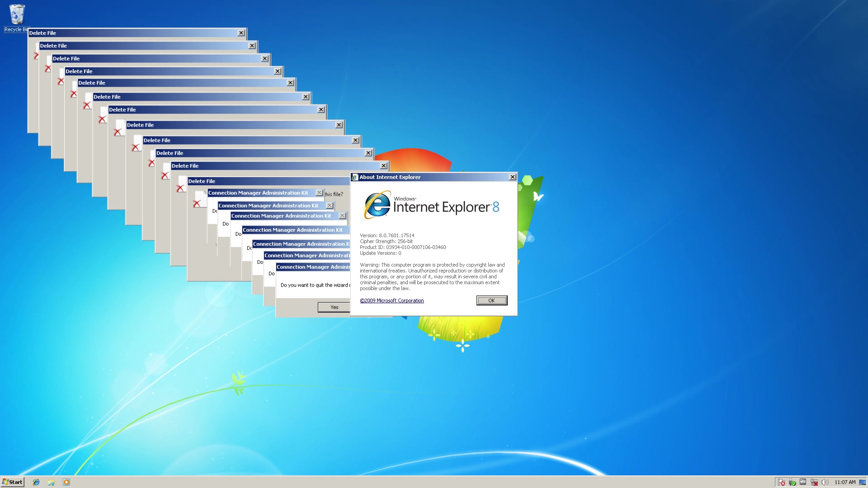Click the Update Versions: 0 line

[x=380, y=253]
